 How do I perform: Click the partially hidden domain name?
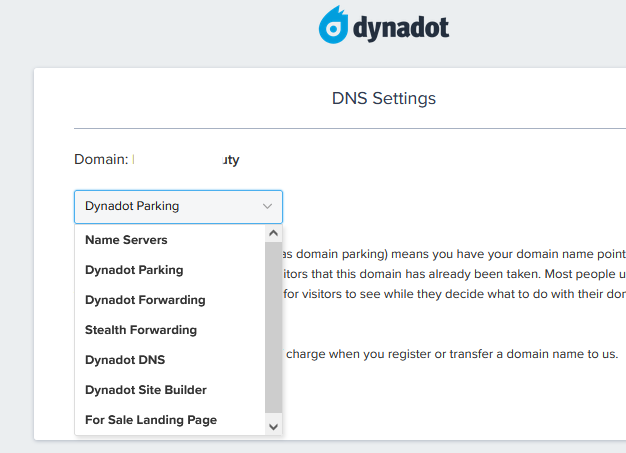186,159
